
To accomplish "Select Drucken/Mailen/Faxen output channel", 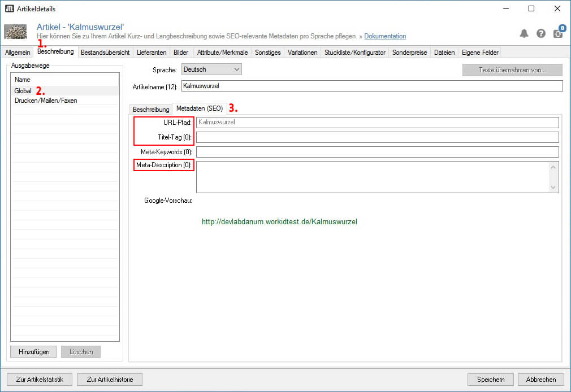I will click(x=46, y=101).
